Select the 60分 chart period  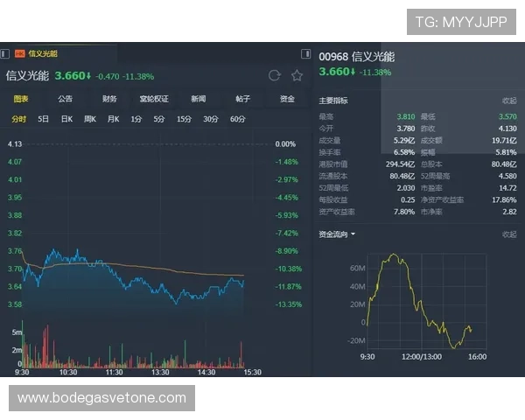click(x=238, y=119)
